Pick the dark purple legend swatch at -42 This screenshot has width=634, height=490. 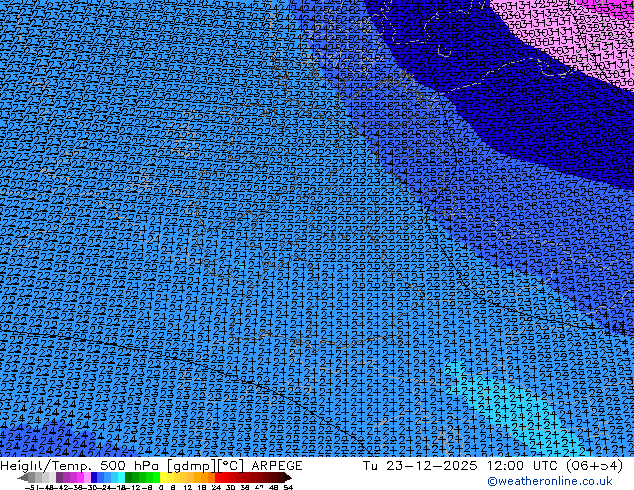coord(59,478)
